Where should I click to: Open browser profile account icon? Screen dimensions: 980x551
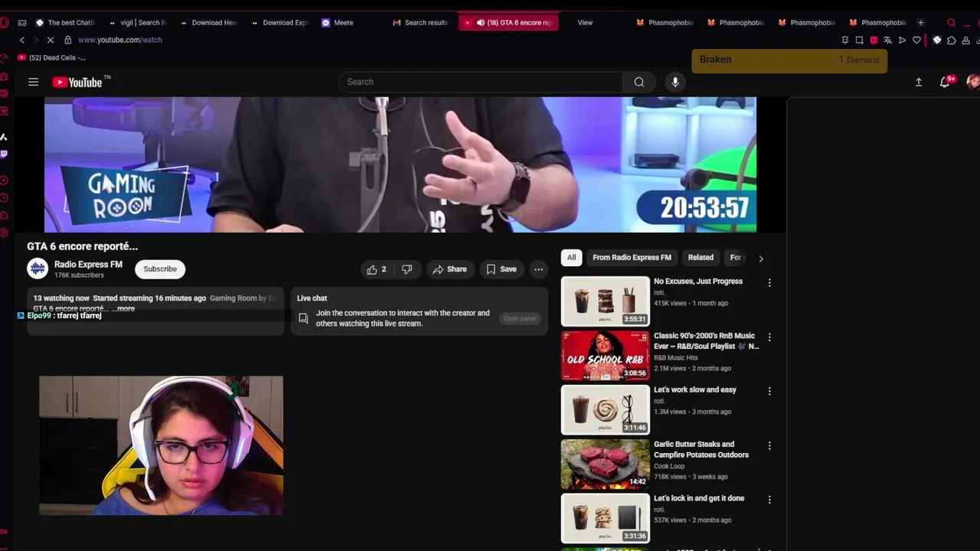coord(965,40)
